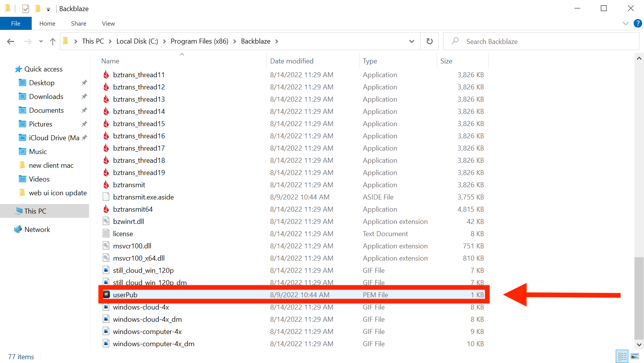Select Local Disk (C:) in the breadcrumb
This screenshot has width=644, height=363.
(137, 41)
